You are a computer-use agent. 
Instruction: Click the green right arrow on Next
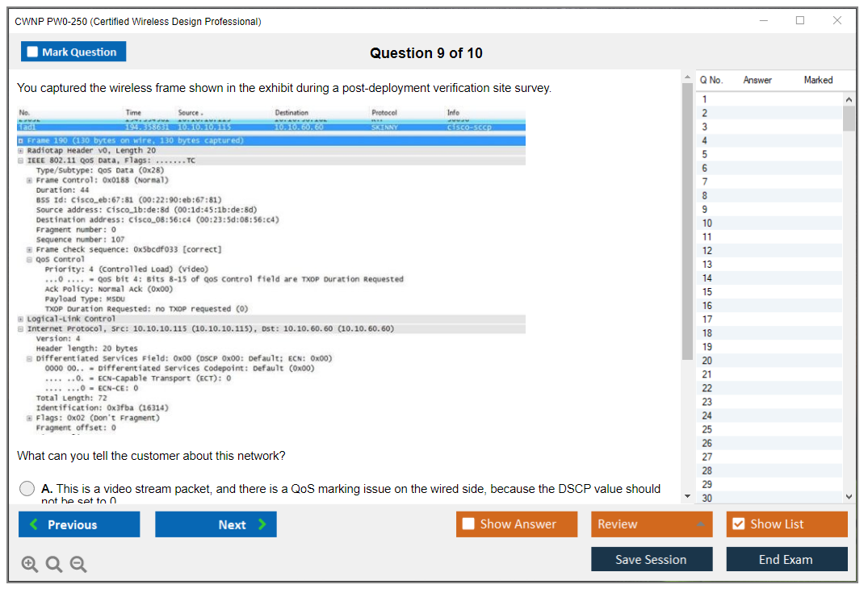click(262, 524)
